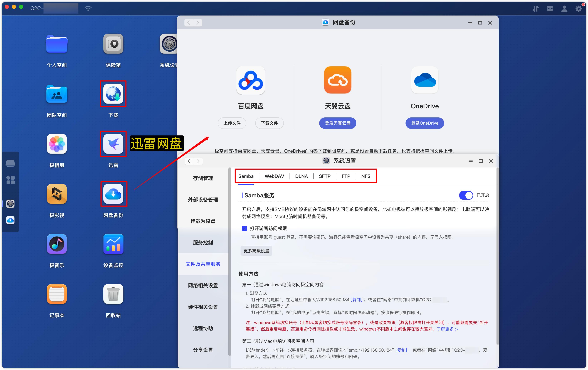Open the 迅雷 app on the desktop
The height and width of the screenshot is (370, 588).
click(113, 144)
